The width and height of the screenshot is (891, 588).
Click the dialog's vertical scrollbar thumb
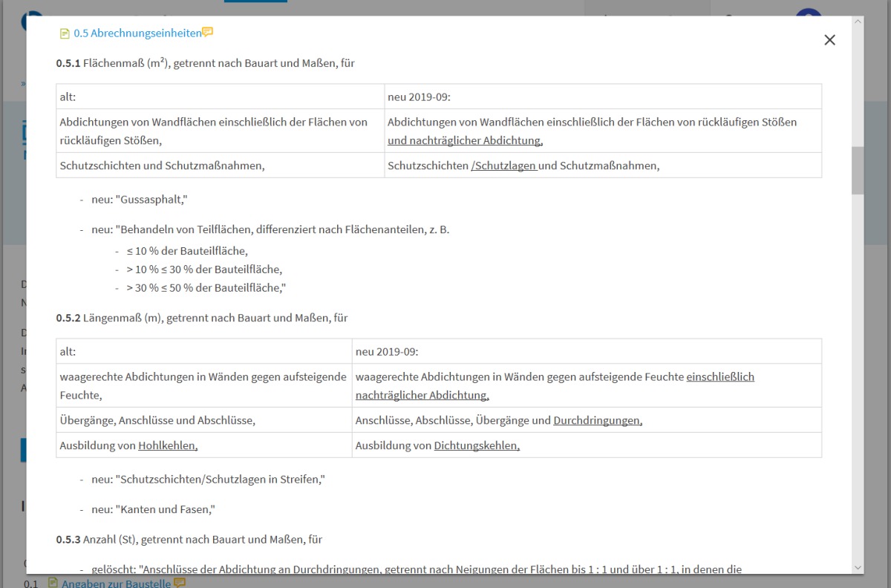(858, 171)
